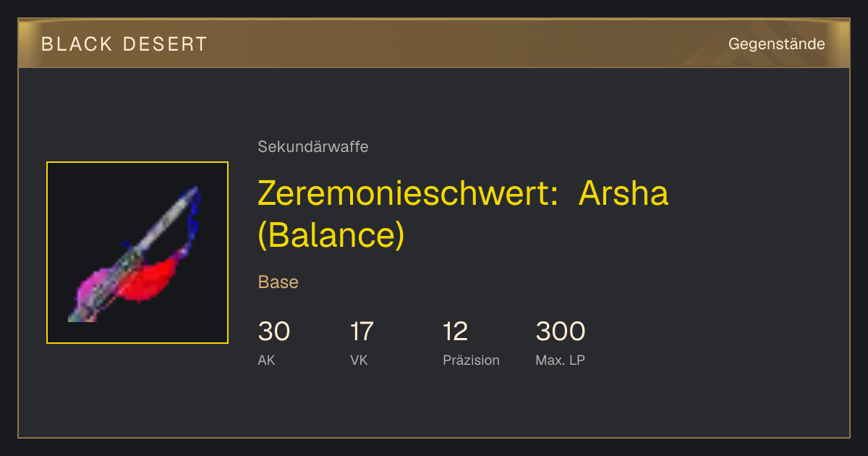868x456 pixels.
Task: Click the golden header banner
Action: pyautogui.click(x=434, y=43)
